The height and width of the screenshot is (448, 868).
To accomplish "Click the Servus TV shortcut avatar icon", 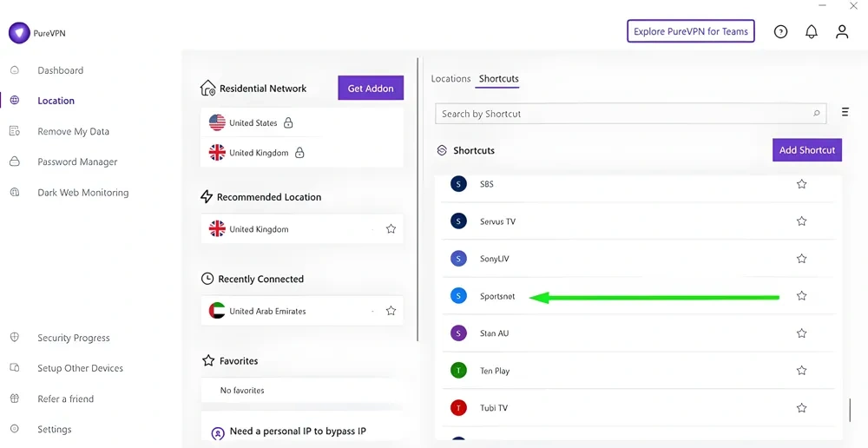I will pyautogui.click(x=458, y=221).
